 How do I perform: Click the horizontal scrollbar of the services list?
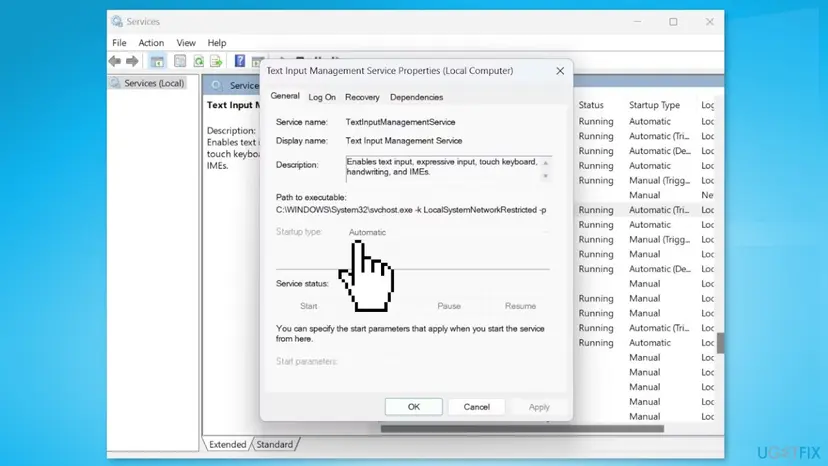[x=522, y=428]
